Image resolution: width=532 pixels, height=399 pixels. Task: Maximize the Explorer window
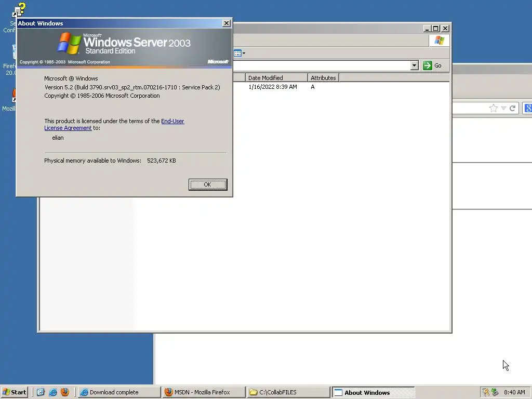tap(436, 29)
